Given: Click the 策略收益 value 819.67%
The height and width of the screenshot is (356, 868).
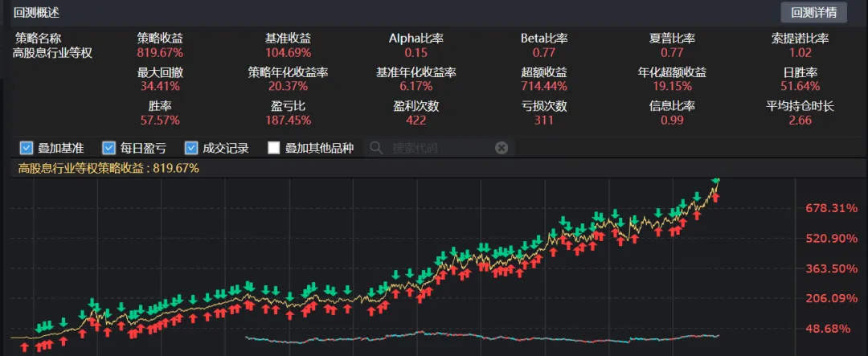Looking at the screenshot, I should [x=160, y=52].
